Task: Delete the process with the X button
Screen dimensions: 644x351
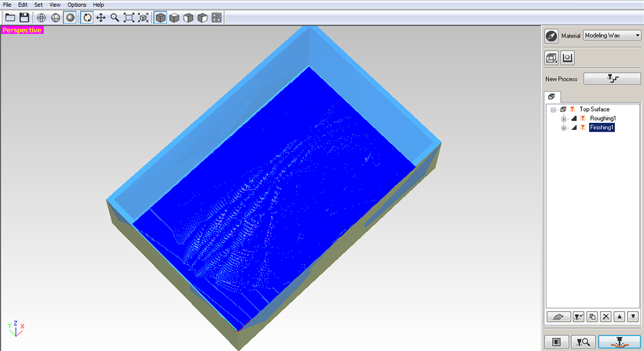Action: tap(606, 316)
